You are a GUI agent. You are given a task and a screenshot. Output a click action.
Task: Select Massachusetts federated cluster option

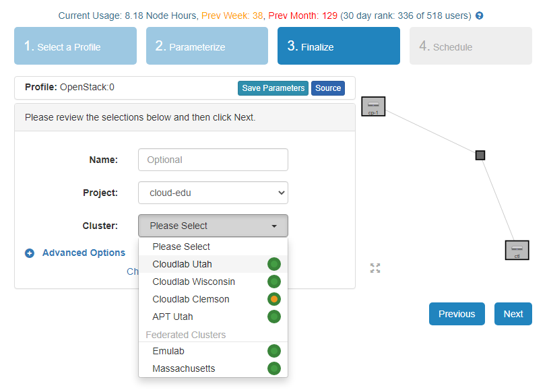[184, 368]
